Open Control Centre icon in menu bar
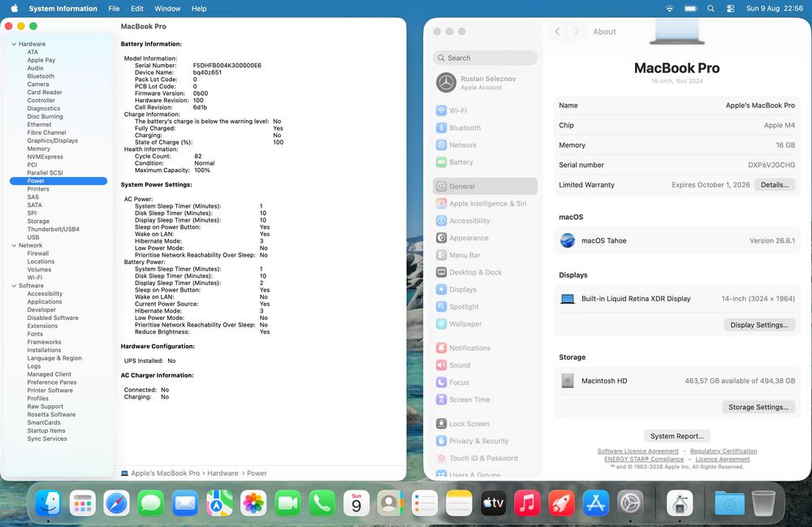This screenshot has height=527, width=812. click(730, 8)
